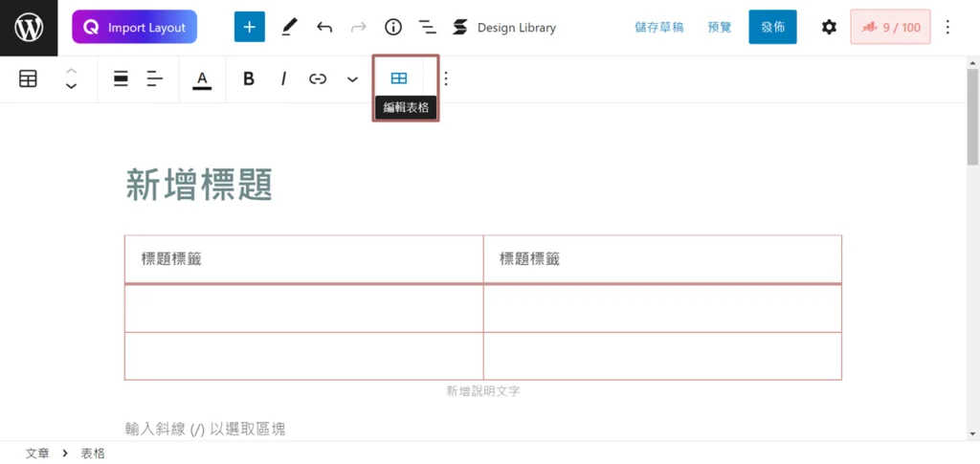Toggle the link on selected text
The height and width of the screenshot is (464, 980).
318,78
